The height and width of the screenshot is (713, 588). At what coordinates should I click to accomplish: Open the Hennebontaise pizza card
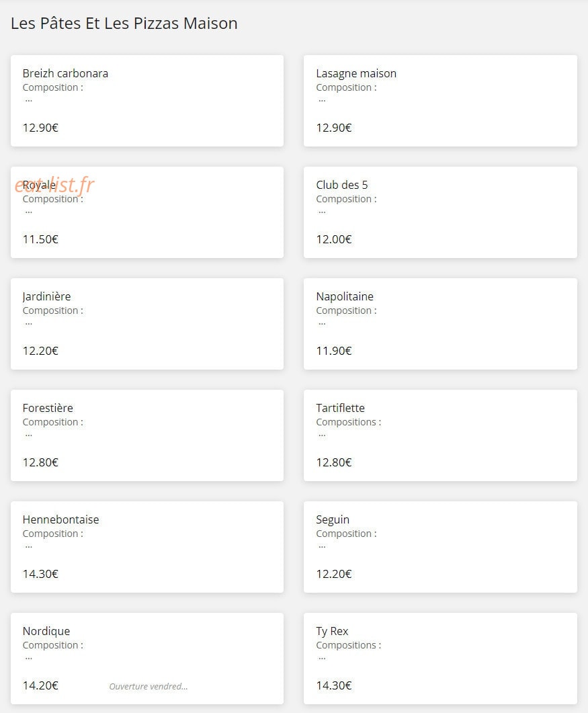(147, 547)
